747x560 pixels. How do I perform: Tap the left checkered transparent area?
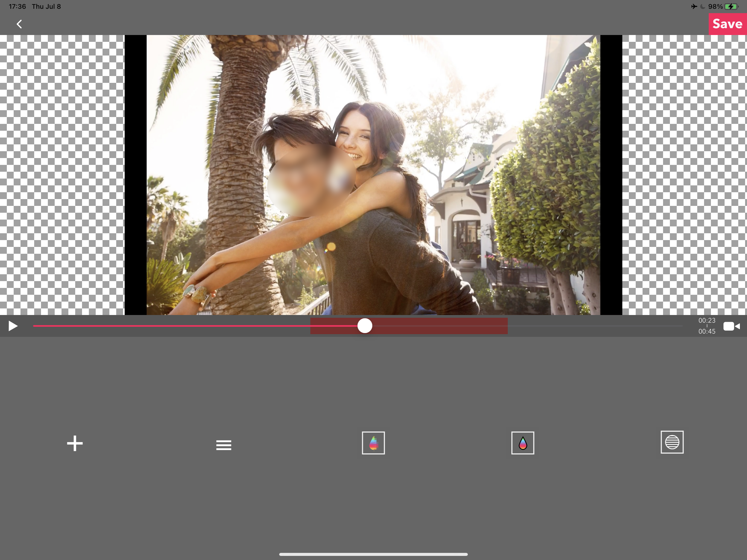coord(62,175)
